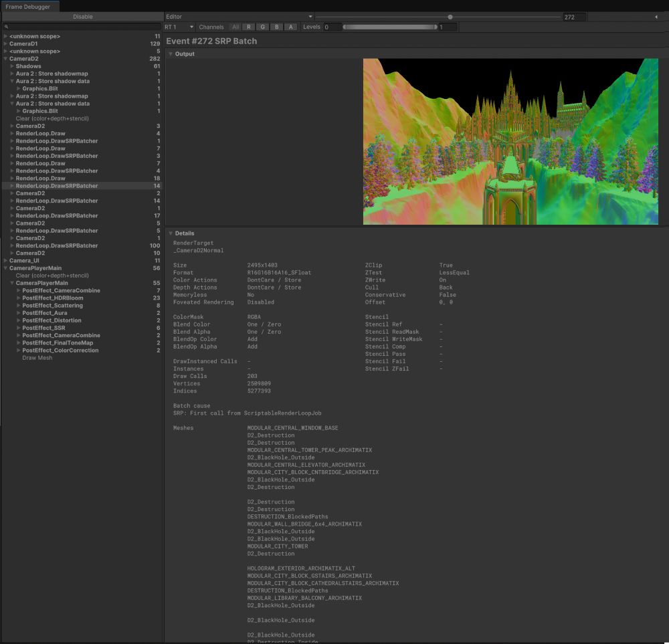Select the Draw Mesh row
The image size is (669, 644).
tap(82, 357)
